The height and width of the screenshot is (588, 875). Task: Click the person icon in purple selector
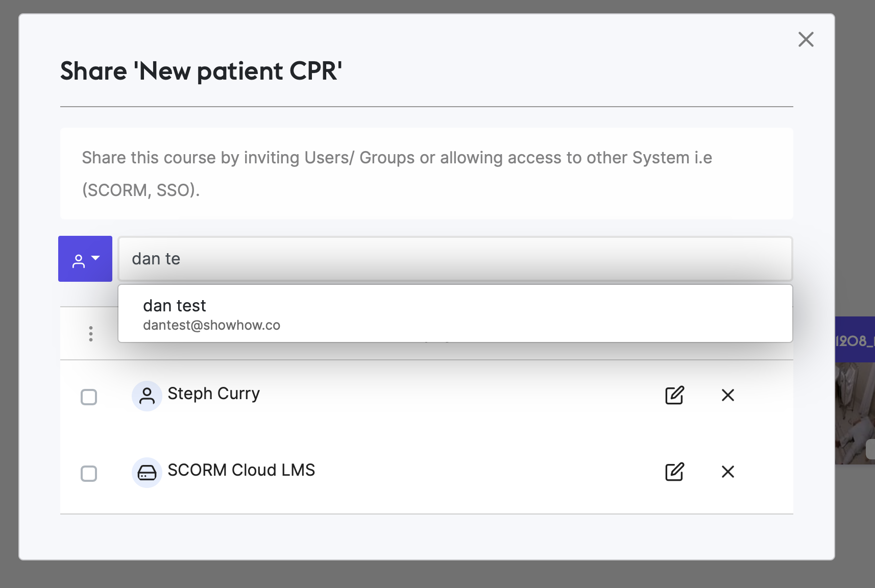click(79, 261)
